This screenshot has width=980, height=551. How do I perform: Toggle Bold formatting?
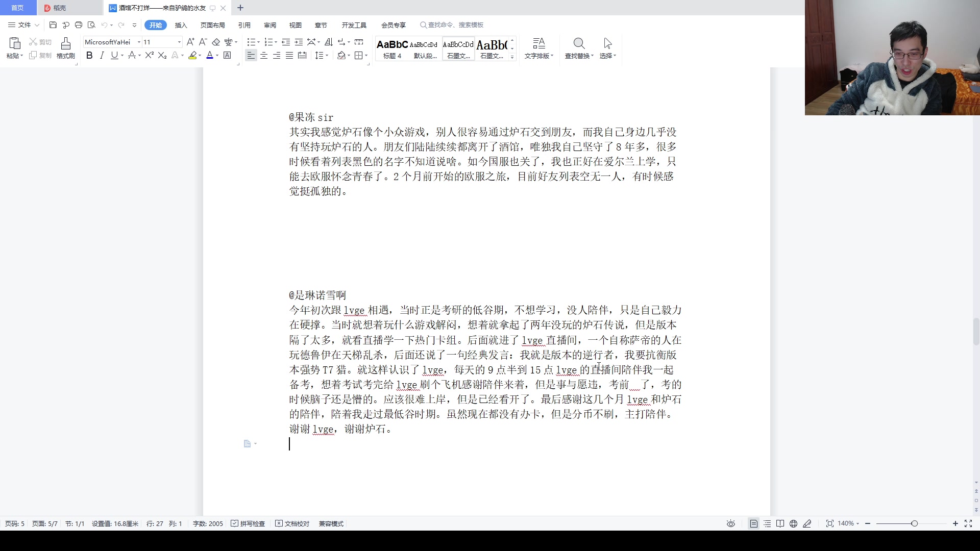point(89,55)
